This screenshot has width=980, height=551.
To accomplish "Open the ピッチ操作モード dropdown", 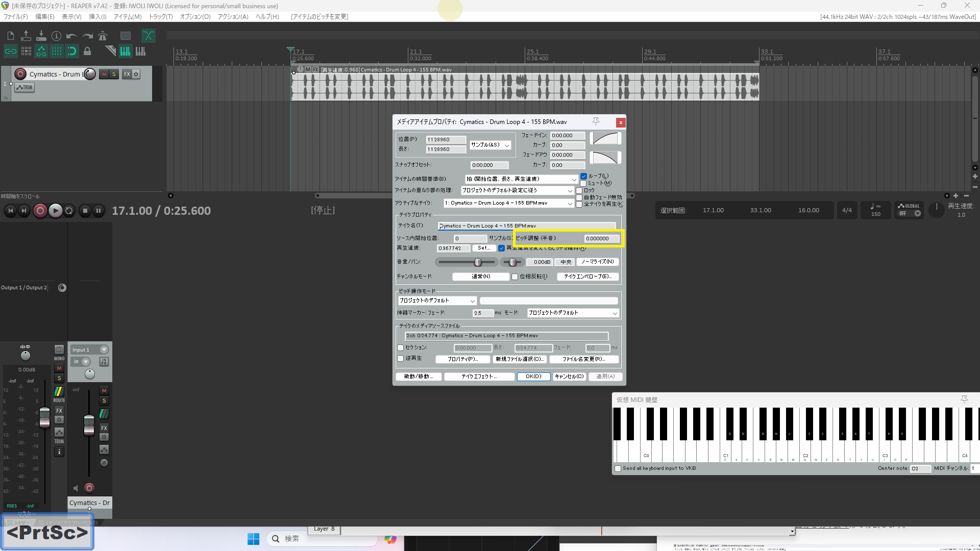I will [x=437, y=300].
